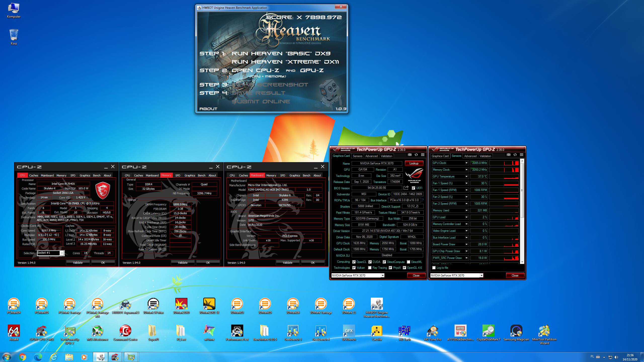Open the Kosz recycle bin
644x362 pixels.
tap(14, 37)
